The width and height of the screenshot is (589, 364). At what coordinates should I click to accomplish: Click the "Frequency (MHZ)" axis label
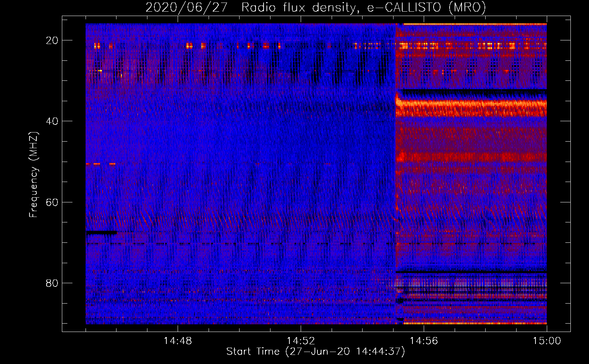(x=33, y=174)
